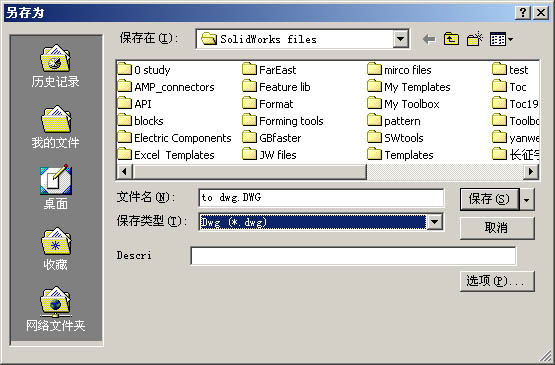Click the help question mark button
555x365 pixels.
click(523, 13)
